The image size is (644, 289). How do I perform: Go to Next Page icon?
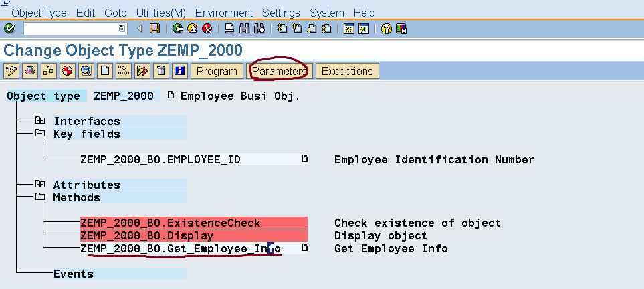point(312,29)
